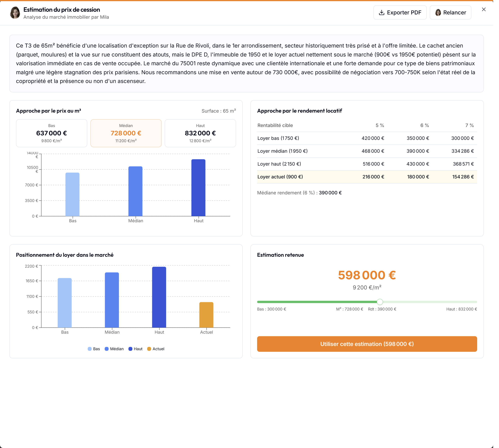Viewport: 499px width, 448px height.
Task: Click the large 598 000 € retained estimate
Action: coord(367,275)
